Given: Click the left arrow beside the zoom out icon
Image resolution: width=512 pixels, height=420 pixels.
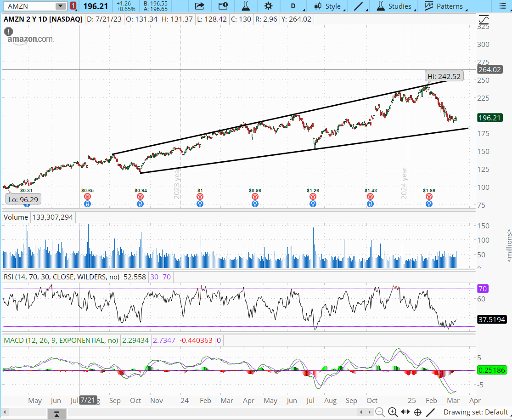Looking at the screenshot, I should [361, 413].
